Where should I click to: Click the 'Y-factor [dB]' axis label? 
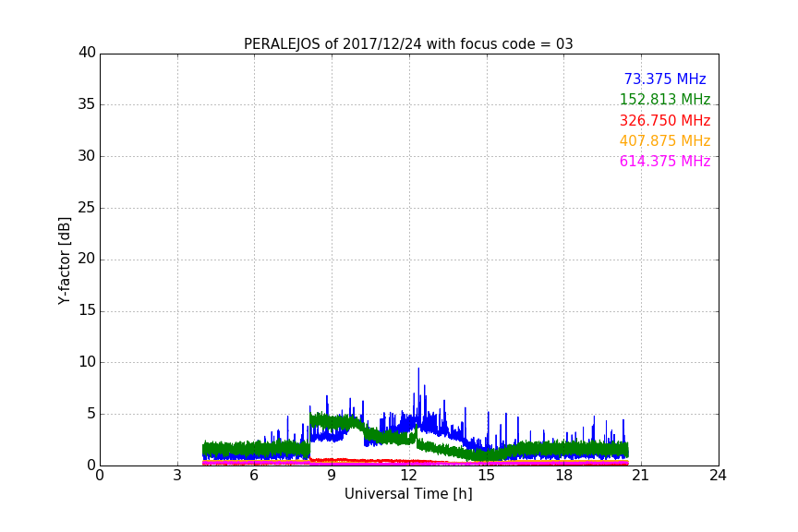point(64,260)
